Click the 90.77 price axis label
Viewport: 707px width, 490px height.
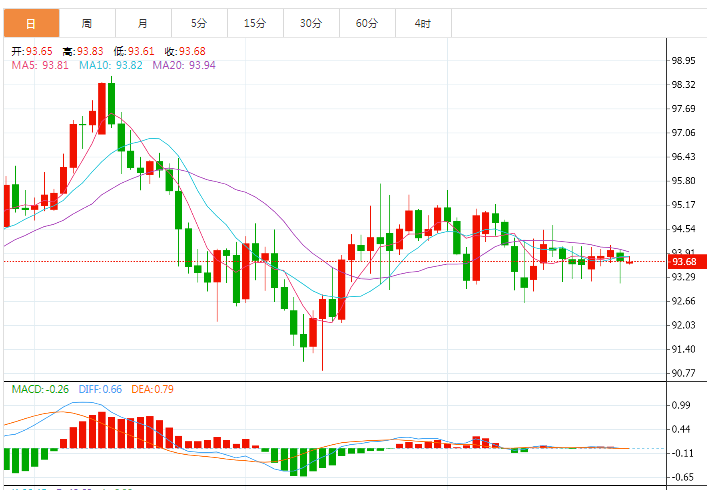tap(684, 373)
